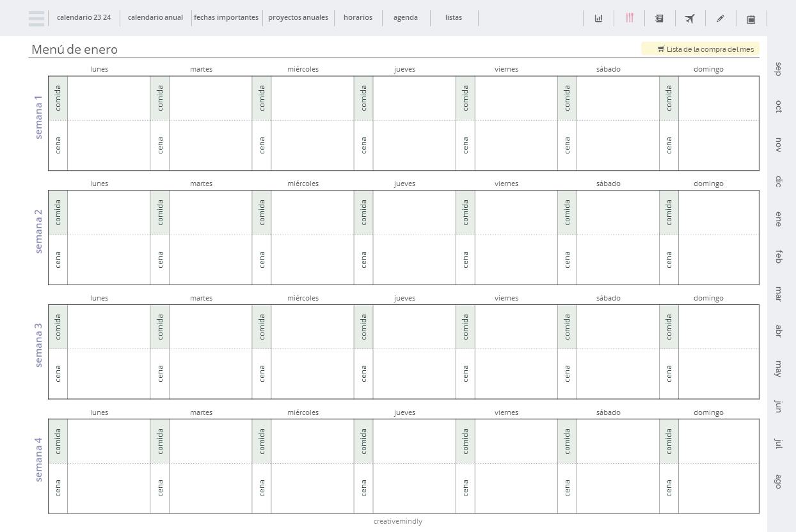Click semana 3 lunes cena cell
The width and height of the screenshot is (796, 532).
(109, 374)
